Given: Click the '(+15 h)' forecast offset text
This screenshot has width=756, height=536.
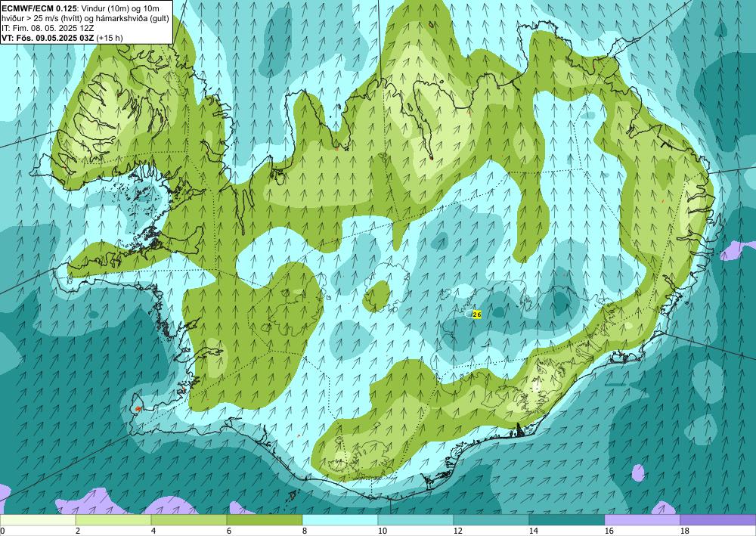Looking at the screenshot, I should (110, 38).
